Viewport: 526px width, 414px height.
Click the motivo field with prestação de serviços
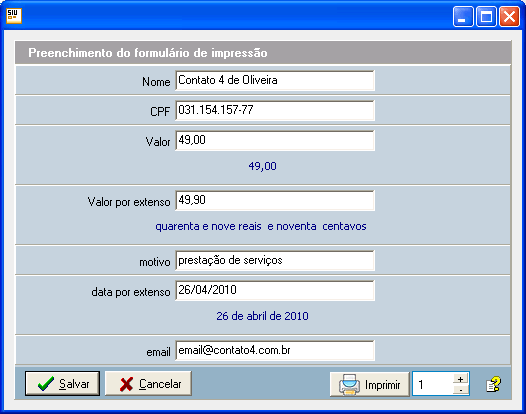coord(275,261)
